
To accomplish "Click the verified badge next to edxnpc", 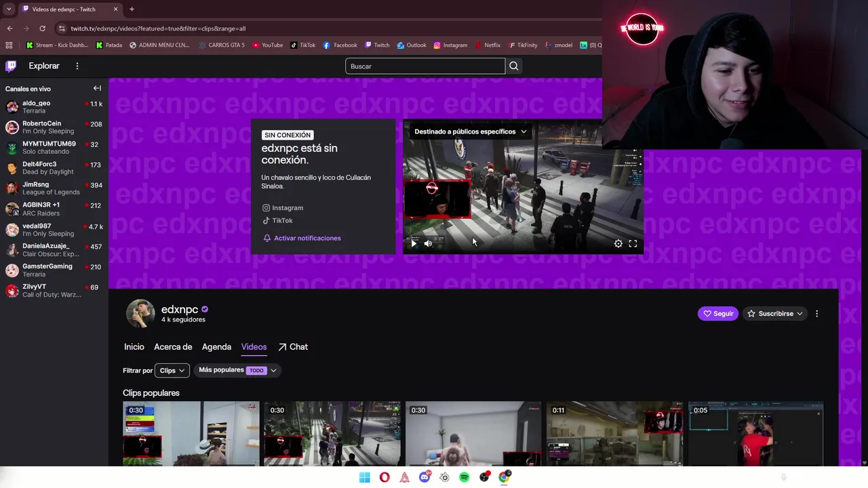I will (x=205, y=309).
